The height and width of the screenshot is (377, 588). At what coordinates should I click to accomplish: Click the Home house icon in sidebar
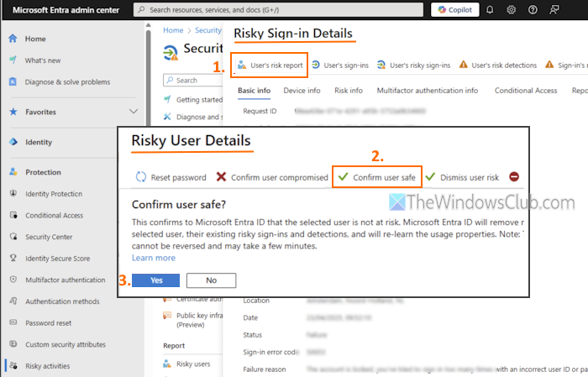[x=13, y=39]
